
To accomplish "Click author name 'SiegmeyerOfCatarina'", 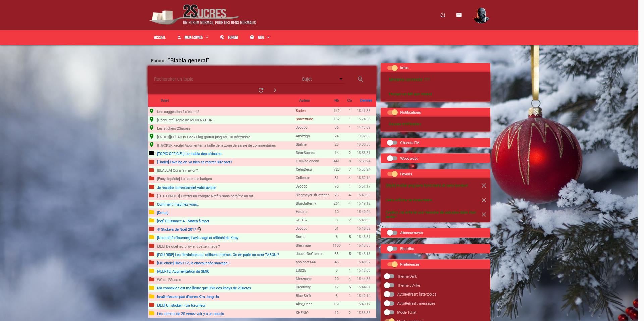I will [x=312, y=195].
